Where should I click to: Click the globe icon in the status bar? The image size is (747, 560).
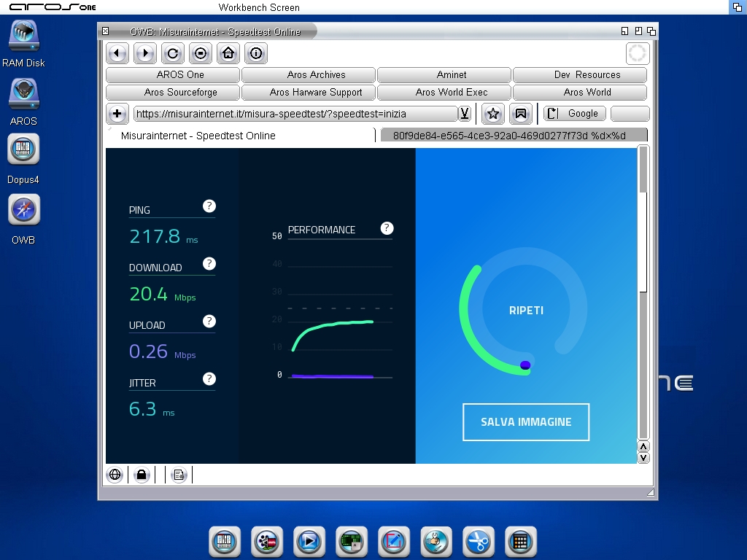click(x=115, y=475)
